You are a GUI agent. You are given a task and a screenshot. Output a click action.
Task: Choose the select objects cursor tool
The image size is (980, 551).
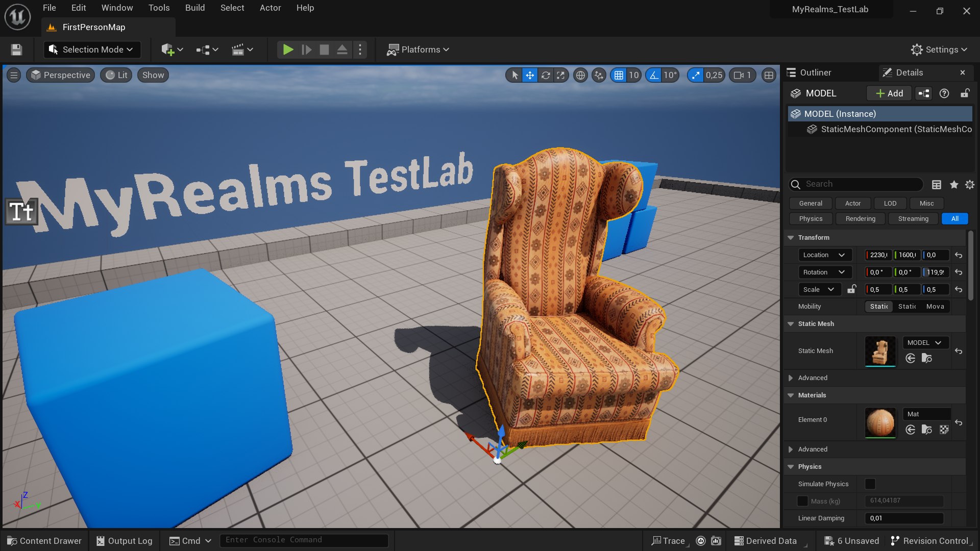point(514,75)
